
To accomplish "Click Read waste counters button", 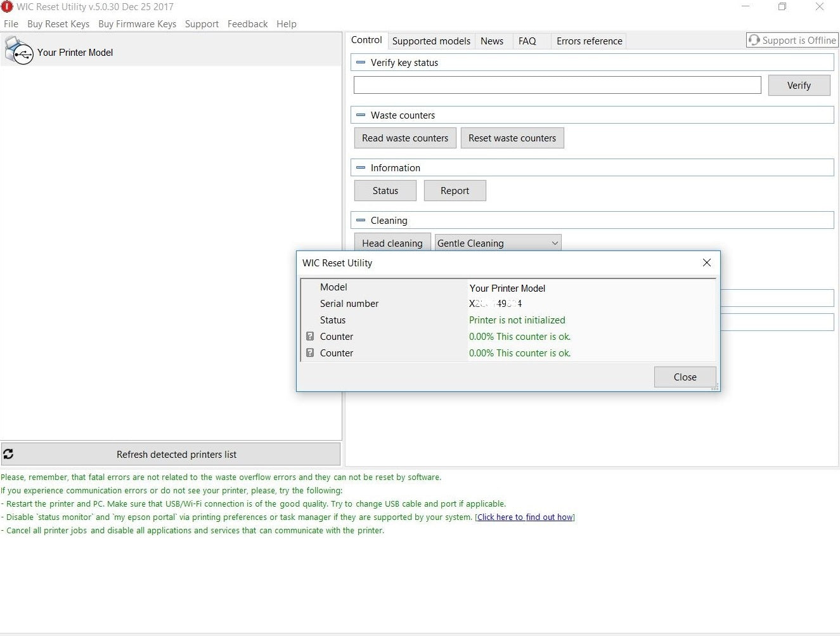I will tap(405, 138).
